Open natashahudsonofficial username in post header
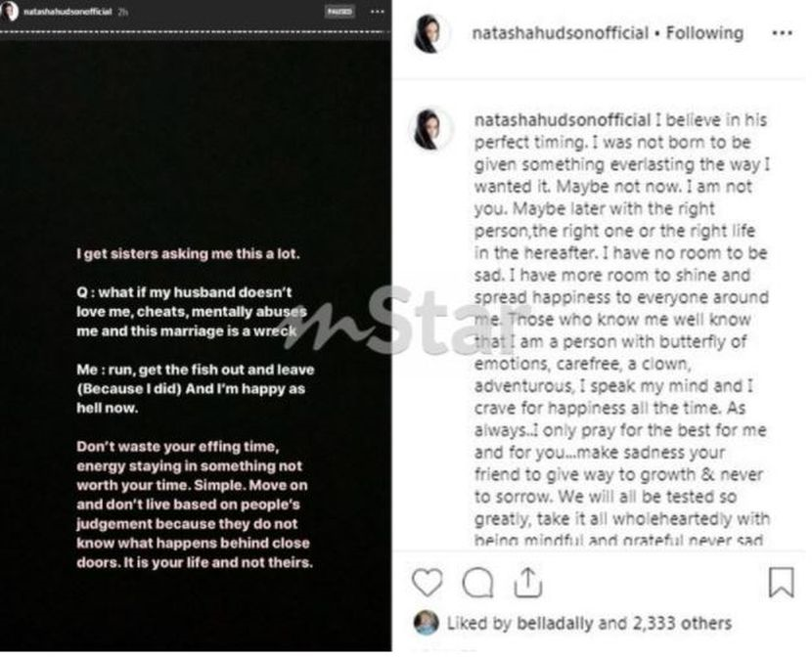 [560, 33]
